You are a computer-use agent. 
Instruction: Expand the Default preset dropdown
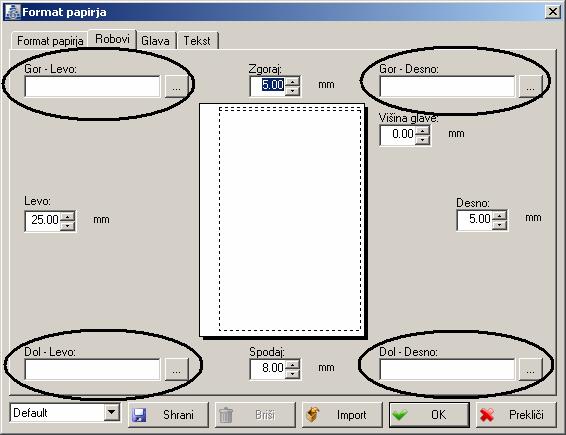(x=112, y=412)
